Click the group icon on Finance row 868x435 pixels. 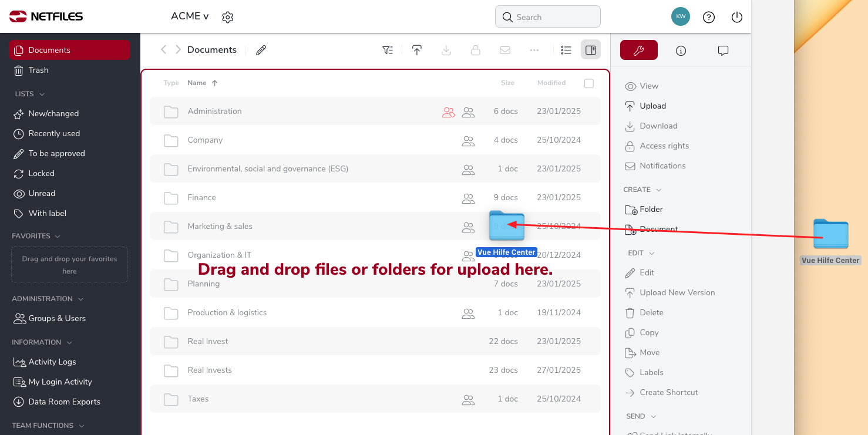(468, 198)
